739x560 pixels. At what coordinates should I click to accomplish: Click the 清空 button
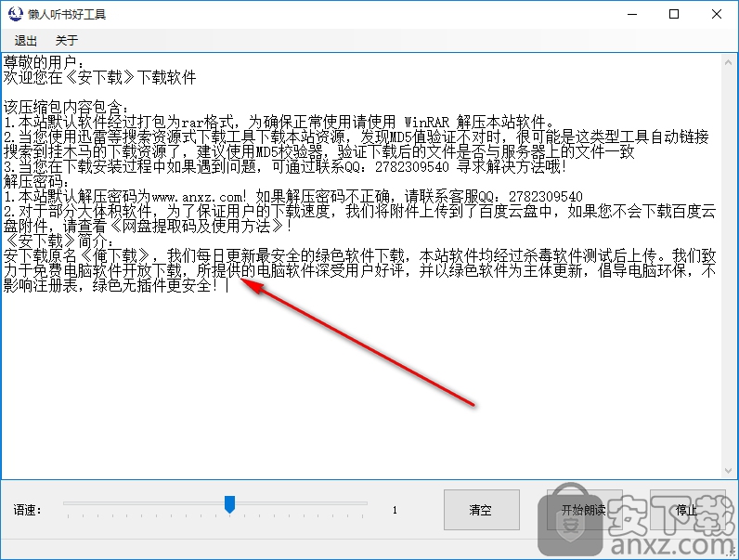[x=482, y=510]
